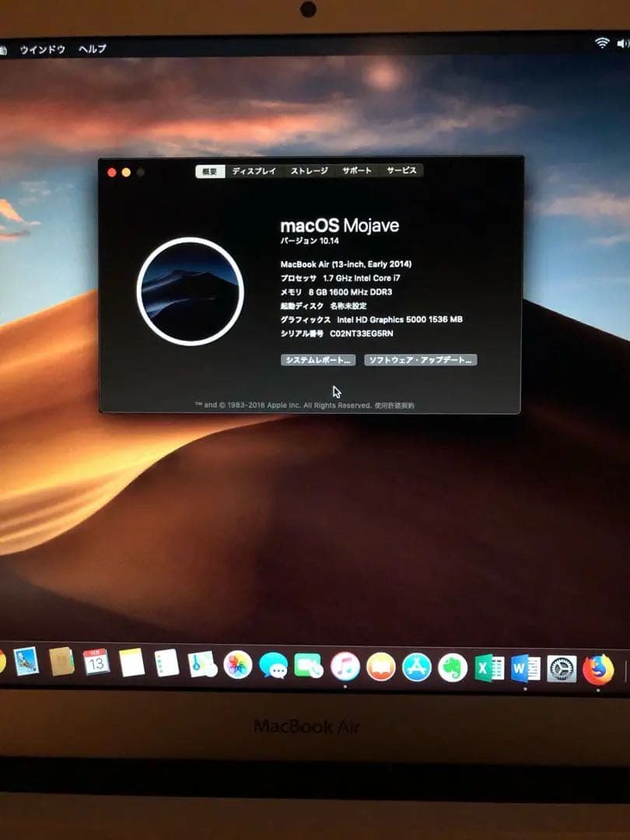Open the サポート tab
630x840 pixels.
coord(357,170)
